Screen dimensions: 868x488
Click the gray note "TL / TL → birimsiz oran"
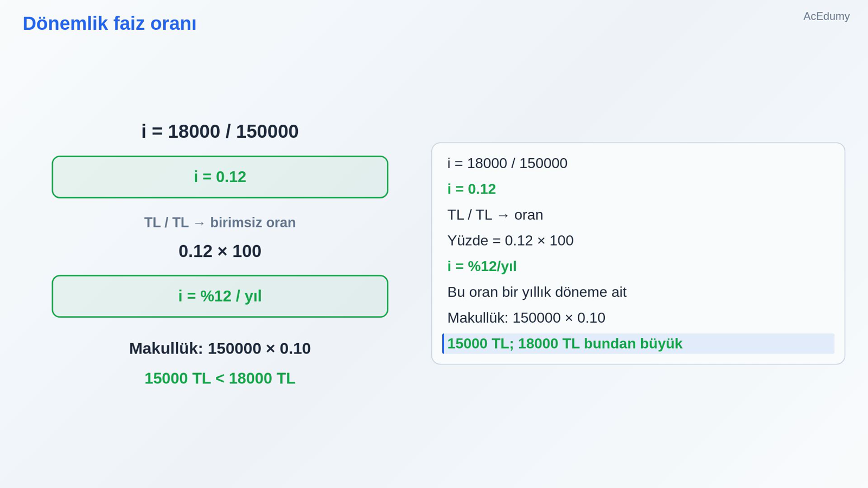tap(220, 223)
